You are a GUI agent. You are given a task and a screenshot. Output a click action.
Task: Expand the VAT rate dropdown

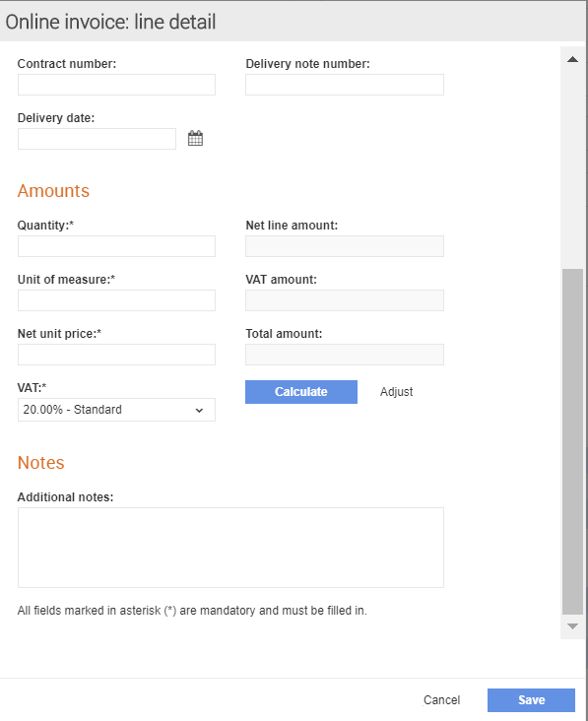(116, 410)
